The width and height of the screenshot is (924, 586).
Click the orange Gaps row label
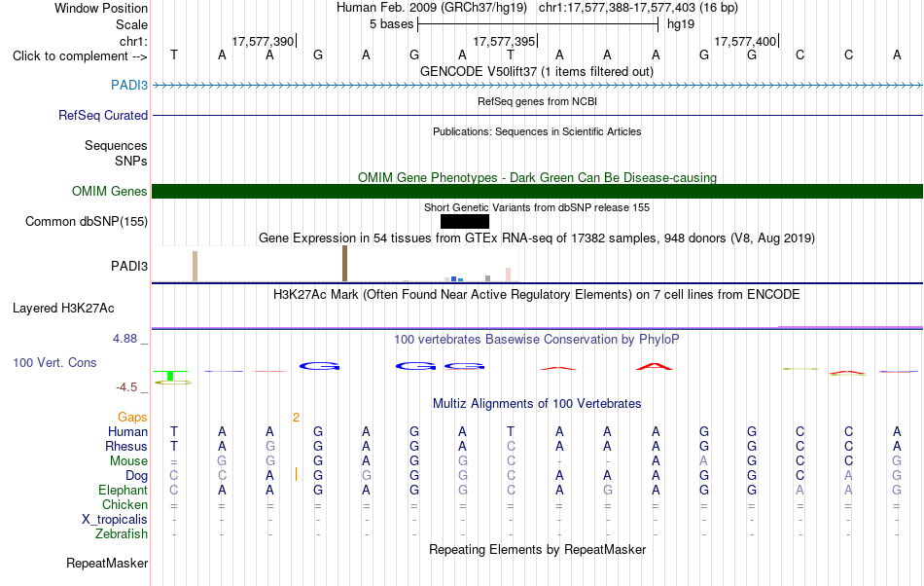[x=132, y=417]
